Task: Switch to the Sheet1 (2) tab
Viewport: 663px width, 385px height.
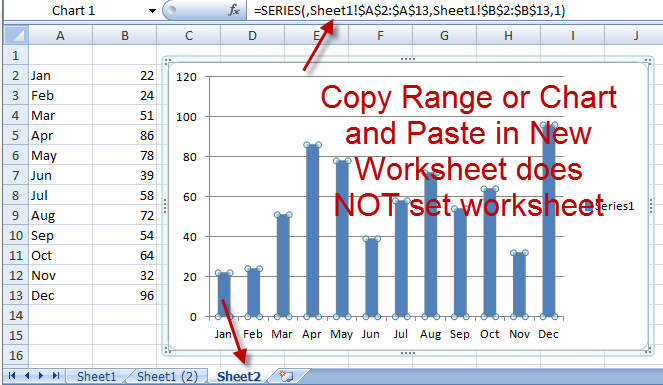Action: (167, 376)
